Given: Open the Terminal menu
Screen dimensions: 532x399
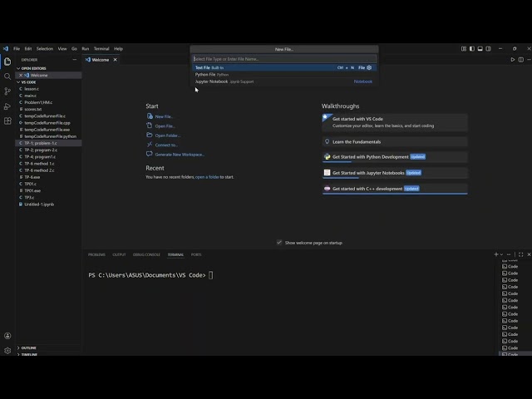Looking at the screenshot, I should [x=101, y=49].
